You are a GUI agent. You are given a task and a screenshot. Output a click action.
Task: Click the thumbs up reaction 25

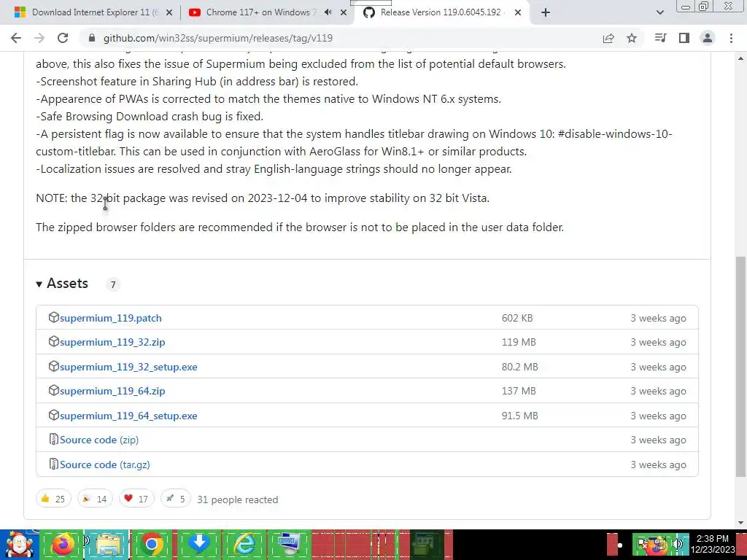pos(53,499)
